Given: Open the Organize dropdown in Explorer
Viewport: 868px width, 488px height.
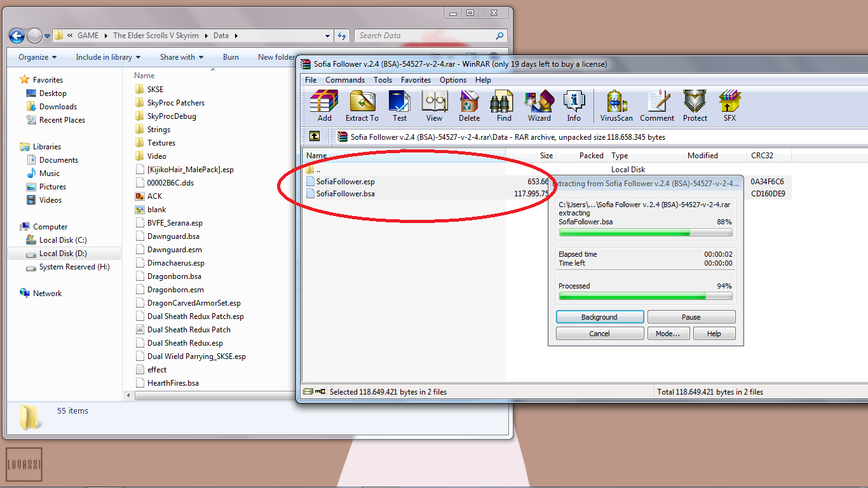Looking at the screenshot, I should tap(37, 57).
